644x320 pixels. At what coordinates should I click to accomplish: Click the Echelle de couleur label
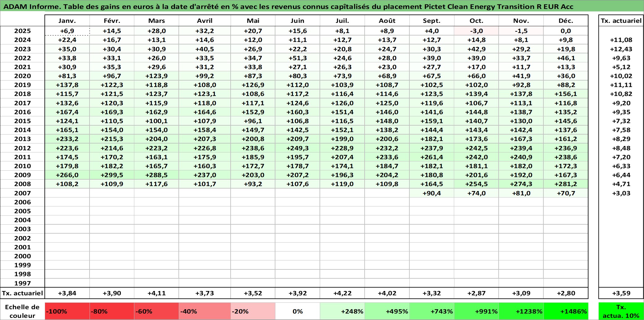coord(22,311)
